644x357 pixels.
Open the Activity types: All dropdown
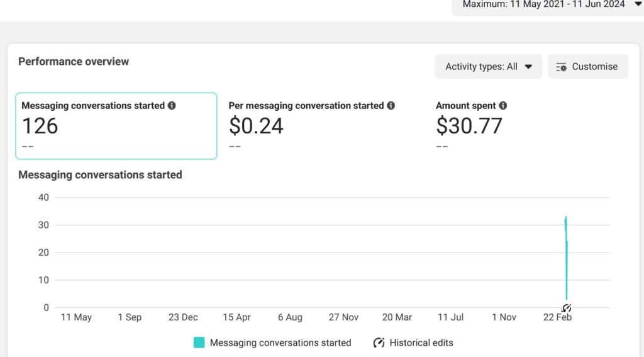(488, 67)
